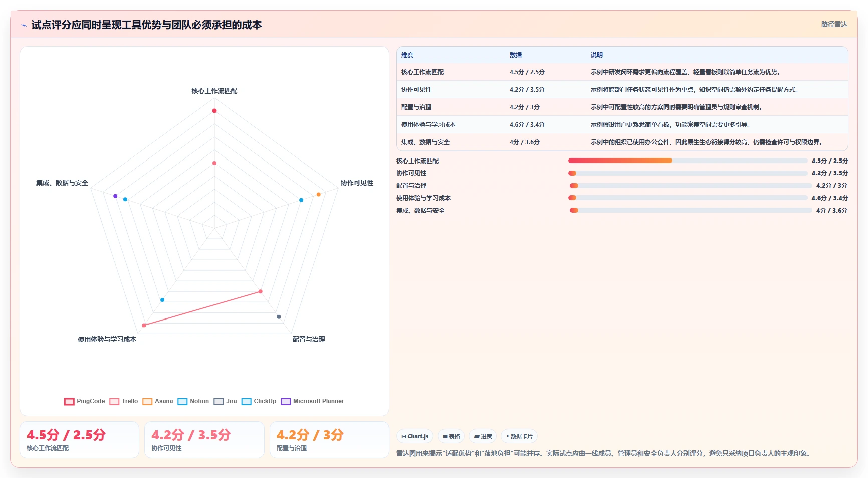The image size is (868, 478).
Task: Click the radar axis label 核心工作流匹配
Action: coord(214,91)
